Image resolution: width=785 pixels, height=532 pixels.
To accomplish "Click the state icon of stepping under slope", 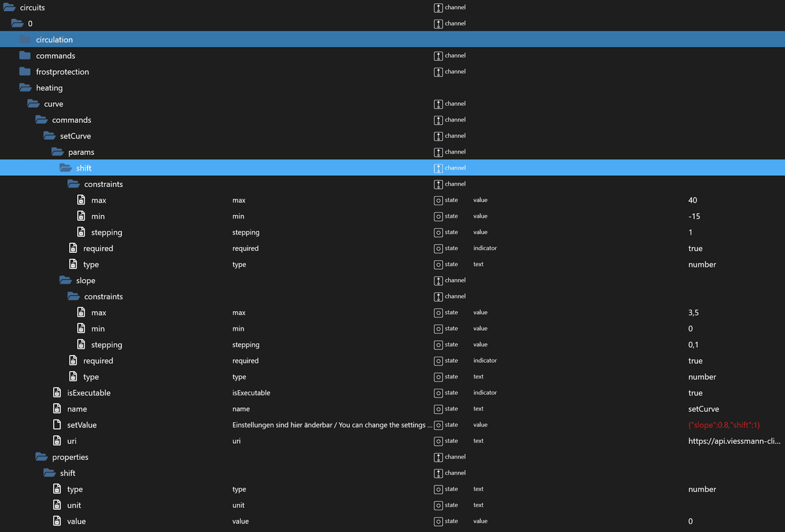I will click(x=437, y=344).
